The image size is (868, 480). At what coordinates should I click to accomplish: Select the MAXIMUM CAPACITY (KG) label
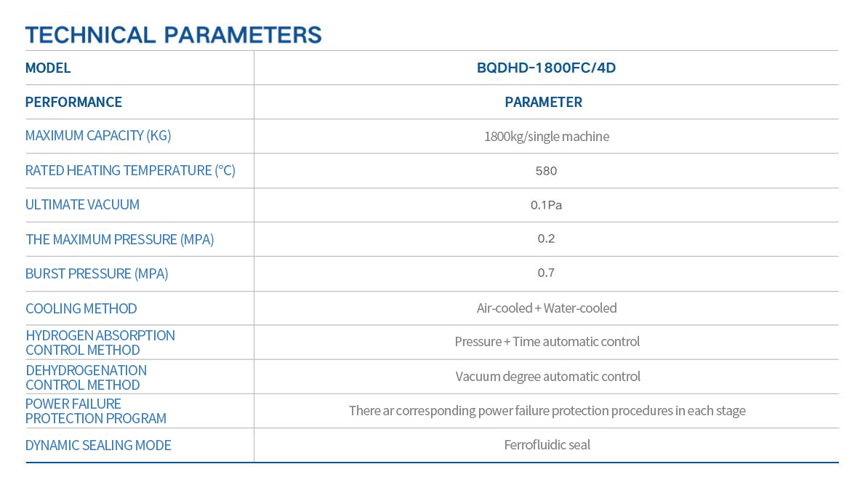pyautogui.click(x=98, y=136)
